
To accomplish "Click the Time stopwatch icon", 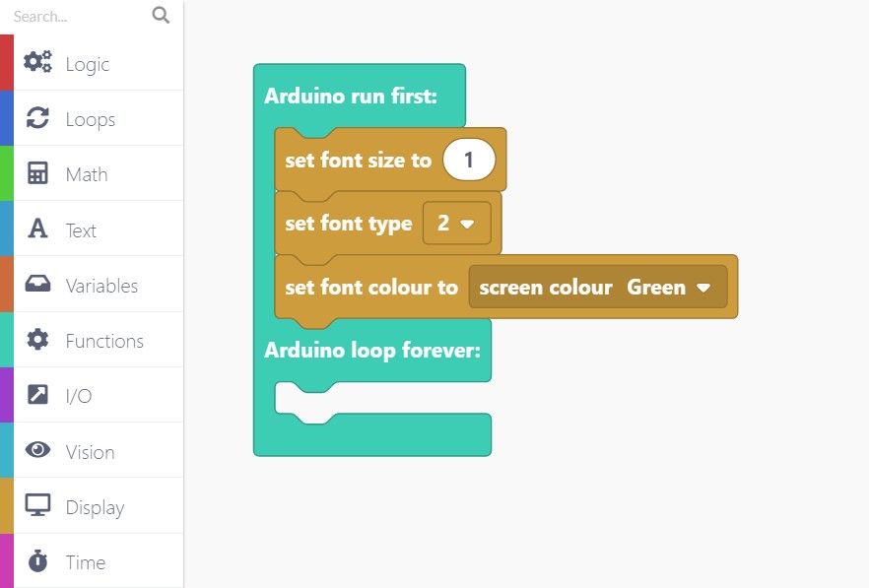I will [37, 560].
